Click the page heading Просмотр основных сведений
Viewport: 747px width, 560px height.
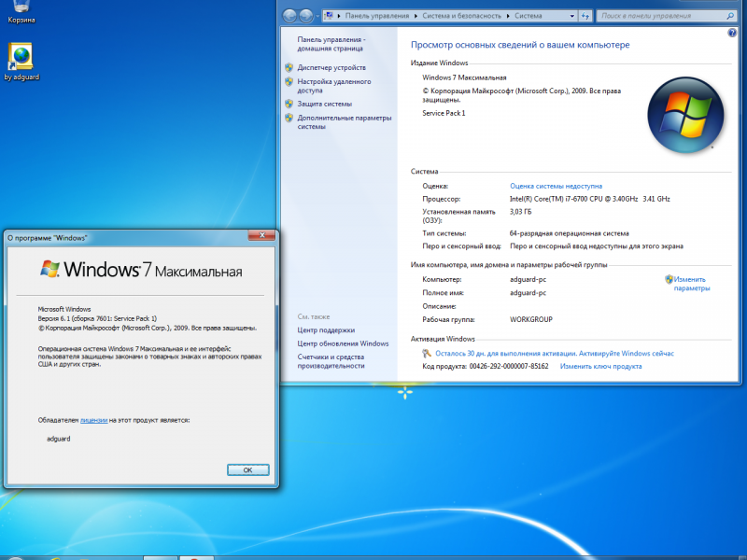520,45
